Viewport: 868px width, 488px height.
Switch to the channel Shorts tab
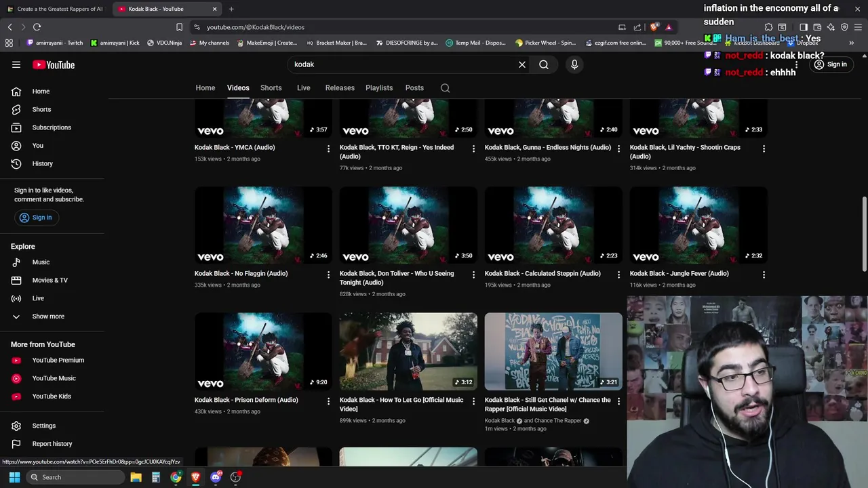click(x=271, y=88)
